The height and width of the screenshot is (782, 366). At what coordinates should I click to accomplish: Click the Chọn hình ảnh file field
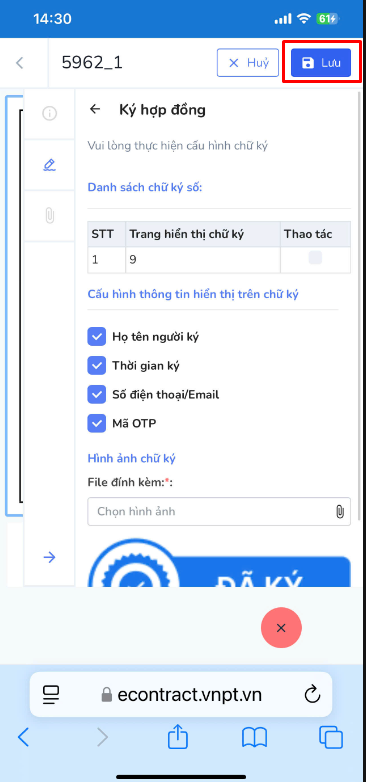pyautogui.click(x=219, y=511)
